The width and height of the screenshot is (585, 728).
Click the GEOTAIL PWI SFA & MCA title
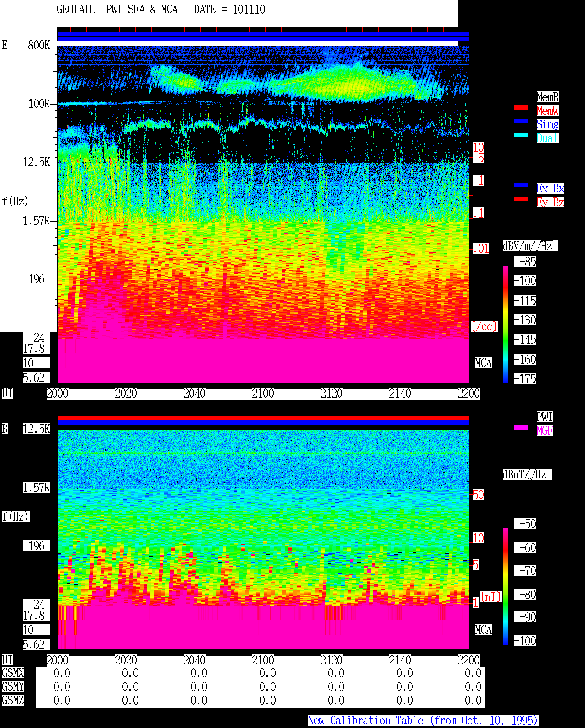tap(117, 9)
